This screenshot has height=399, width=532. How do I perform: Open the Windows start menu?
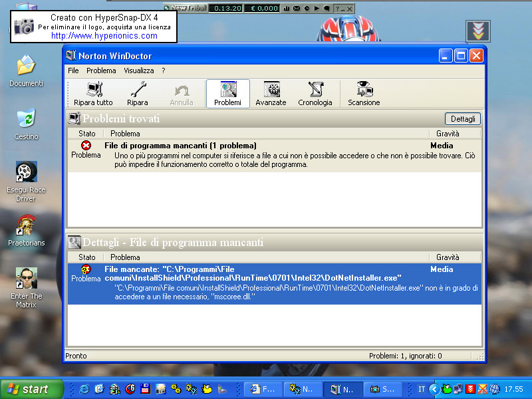[x=32, y=389]
